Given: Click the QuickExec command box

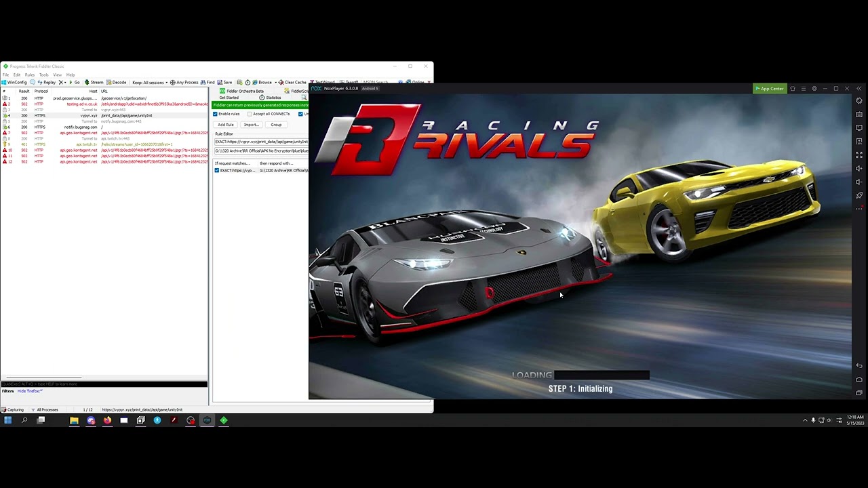Looking at the screenshot, I should (x=104, y=384).
